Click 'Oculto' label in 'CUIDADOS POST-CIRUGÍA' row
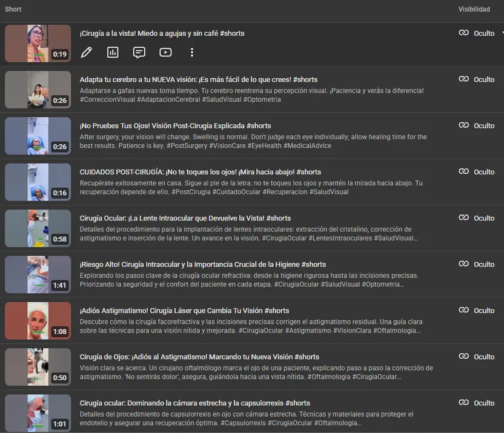The width and height of the screenshot is (504, 433). click(484, 172)
